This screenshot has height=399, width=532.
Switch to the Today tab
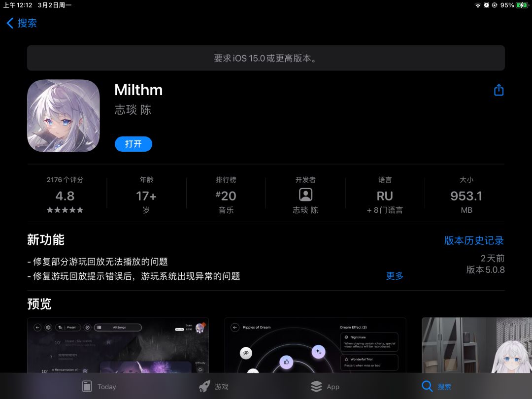click(99, 387)
